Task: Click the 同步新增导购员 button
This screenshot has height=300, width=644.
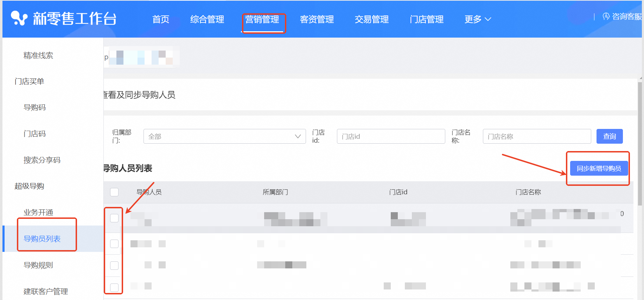Action: 599,169
